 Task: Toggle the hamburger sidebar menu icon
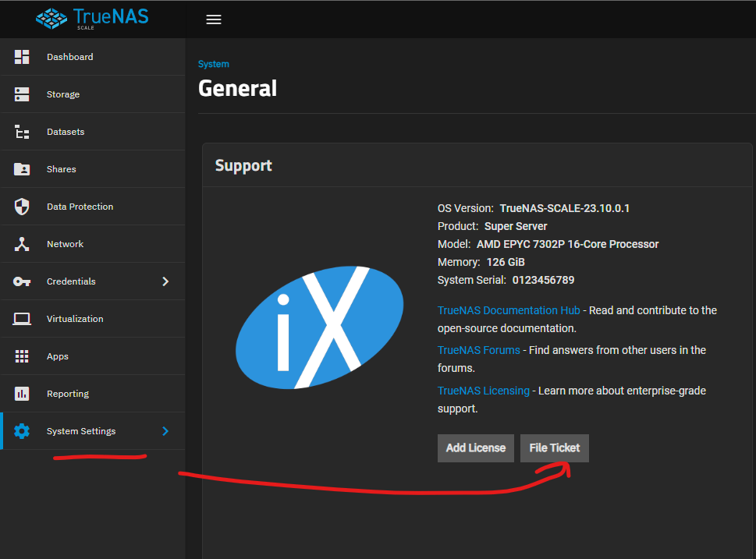(214, 19)
